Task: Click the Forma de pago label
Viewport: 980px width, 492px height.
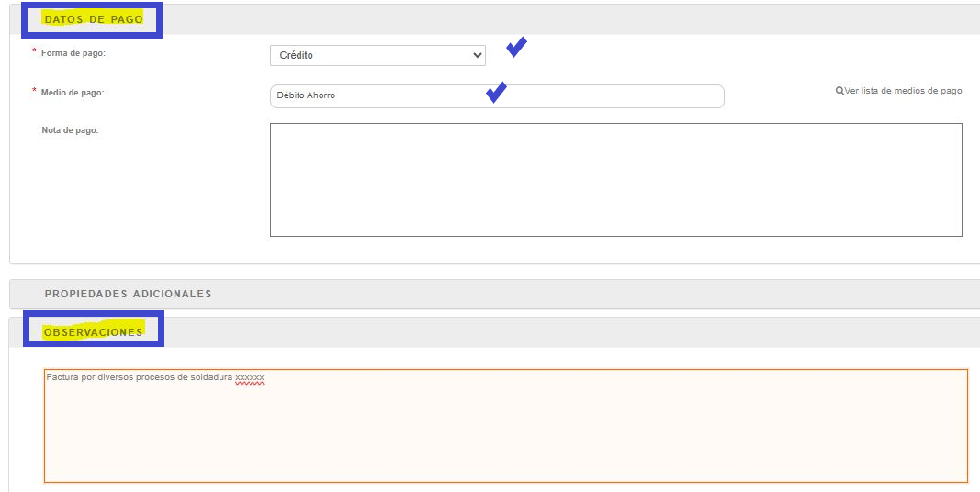Action: 73,53
